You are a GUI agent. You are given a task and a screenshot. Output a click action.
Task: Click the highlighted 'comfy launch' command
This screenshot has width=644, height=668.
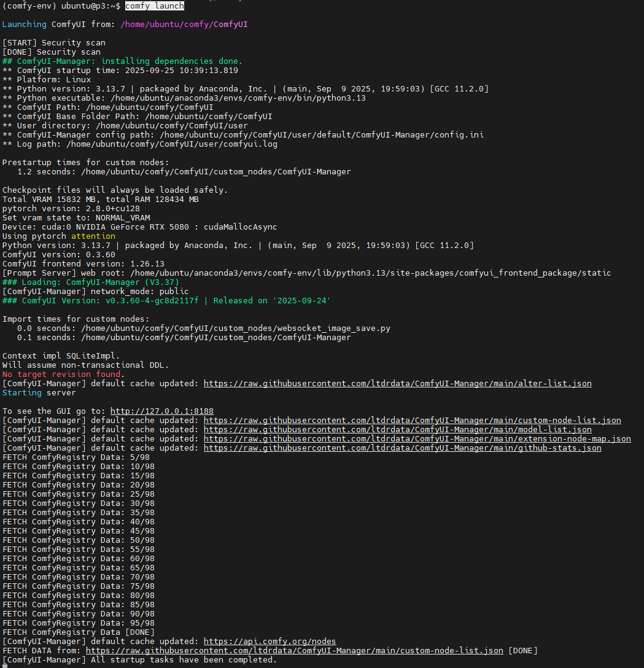(155, 6)
